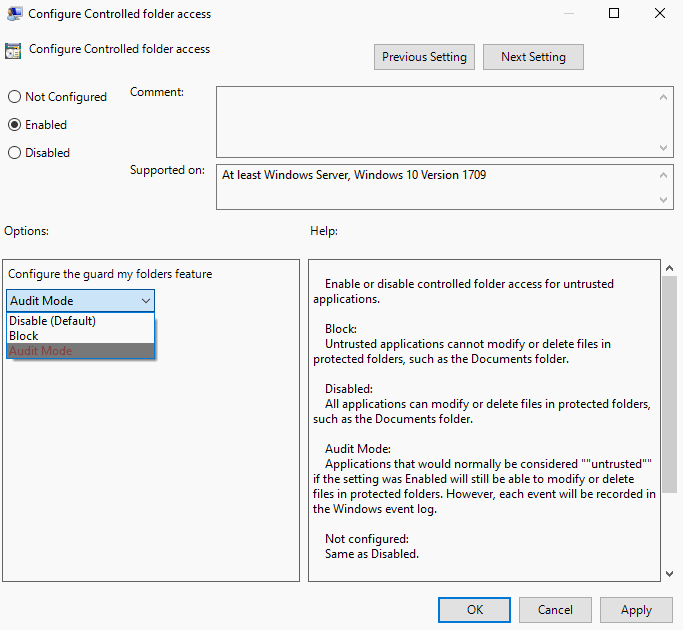Viewport: 683px width, 630px height.
Task: Maximize the configuration window
Action: pyautogui.click(x=614, y=14)
